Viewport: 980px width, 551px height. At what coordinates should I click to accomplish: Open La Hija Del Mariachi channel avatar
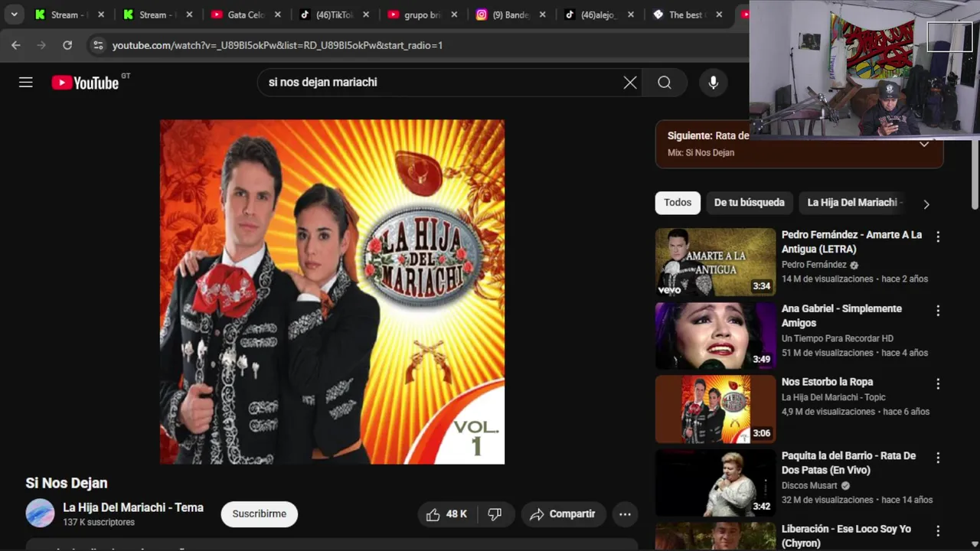pos(40,514)
